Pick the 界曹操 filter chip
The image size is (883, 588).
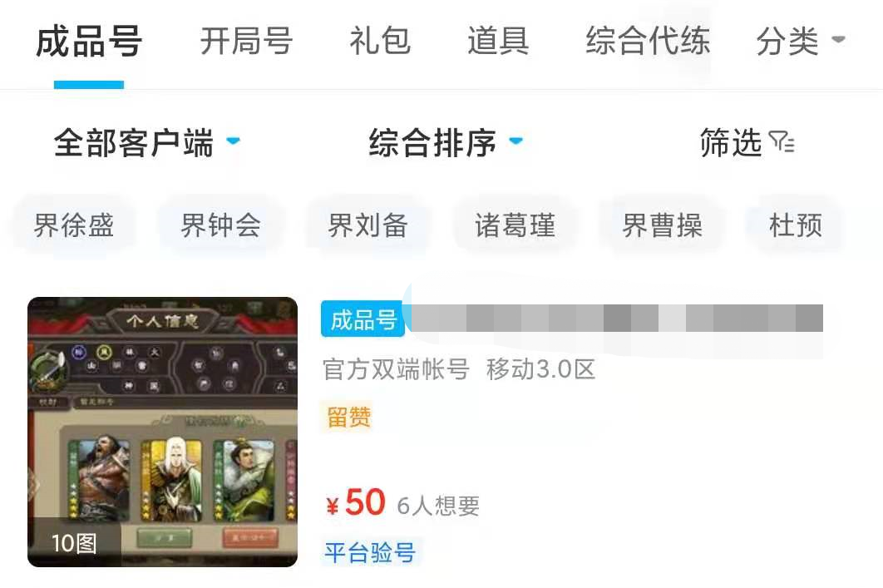662,226
